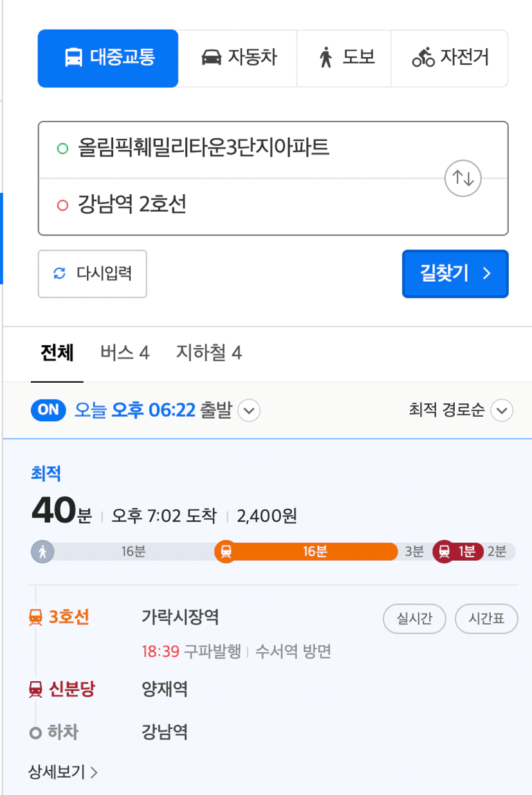Click the 강남역 2호선 destination field

(241, 206)
